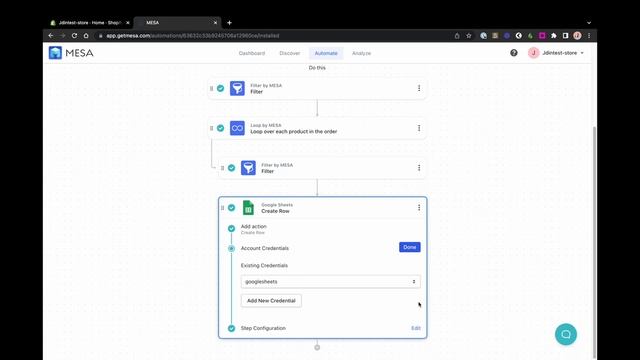640x360 pixels.
Task: Open the Loop by MESA infinity icon
Action: 237,128
